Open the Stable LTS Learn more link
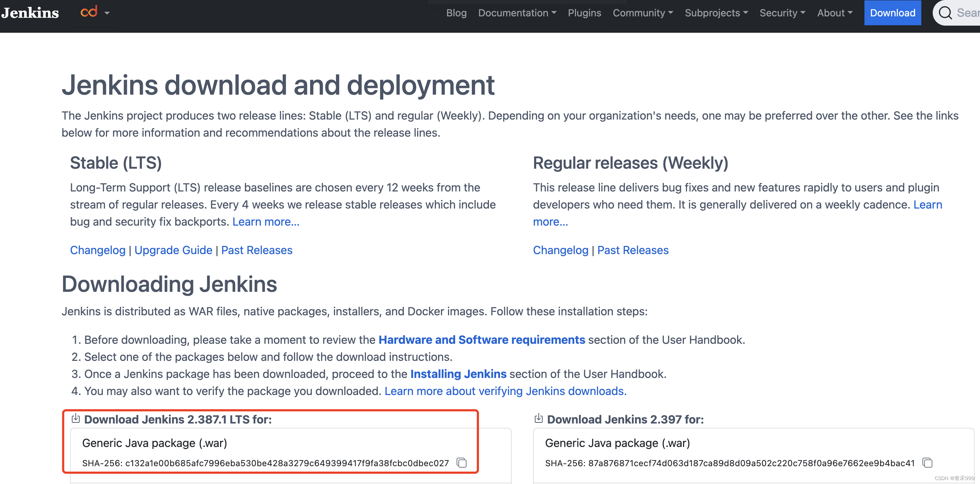This screenshot has height=484, width=980. click(x=266, y=222)
